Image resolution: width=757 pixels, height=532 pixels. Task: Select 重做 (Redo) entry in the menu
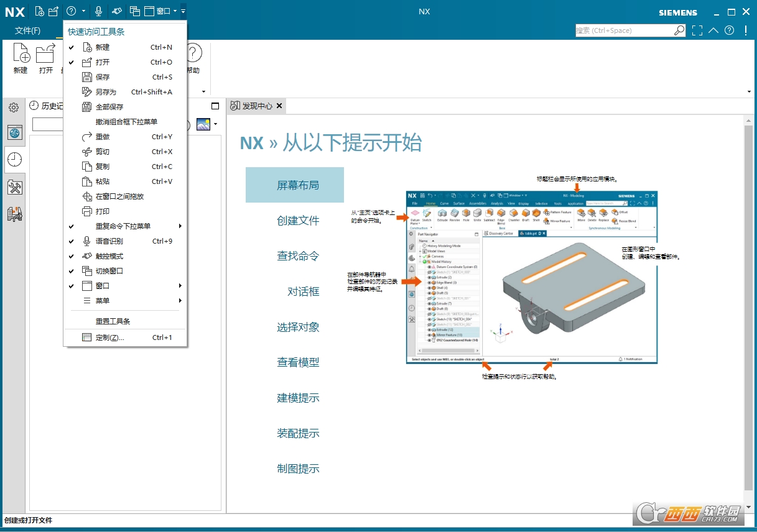[x=125, y=137]
